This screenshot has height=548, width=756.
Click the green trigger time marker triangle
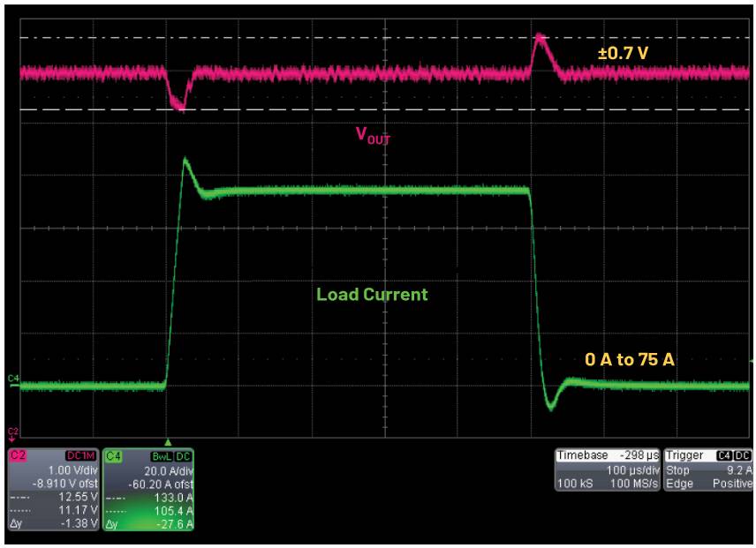pos(168,442)
